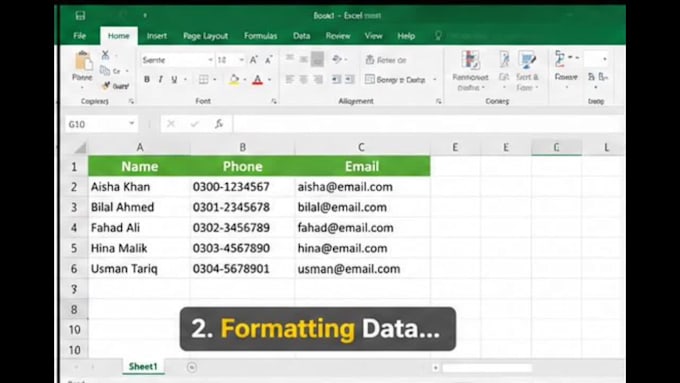Screen dimensions: 680x383
Task: Click the increase indent icon
Action: click(x=350, y=79)
